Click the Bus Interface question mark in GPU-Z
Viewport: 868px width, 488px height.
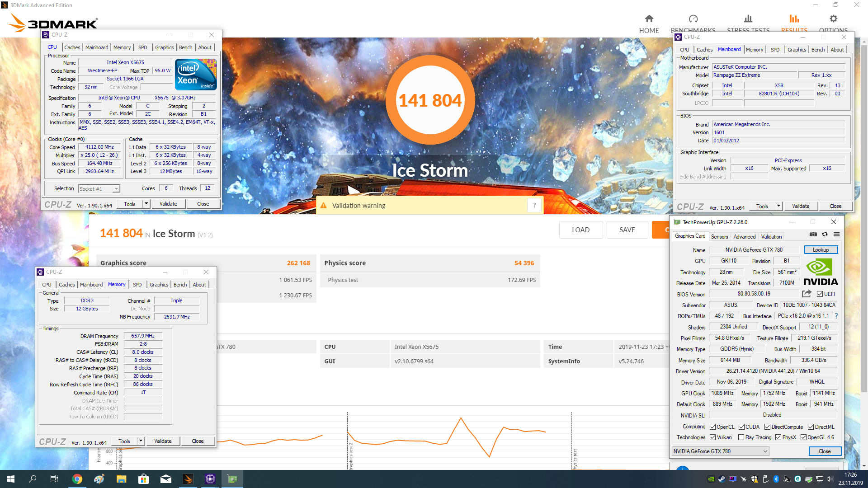[836, 316]
